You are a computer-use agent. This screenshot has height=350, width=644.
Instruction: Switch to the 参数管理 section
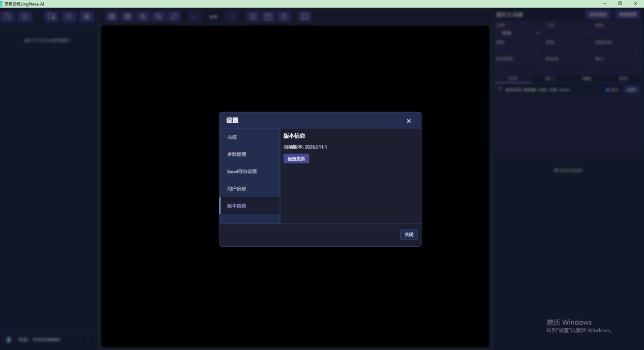[249, 154]
